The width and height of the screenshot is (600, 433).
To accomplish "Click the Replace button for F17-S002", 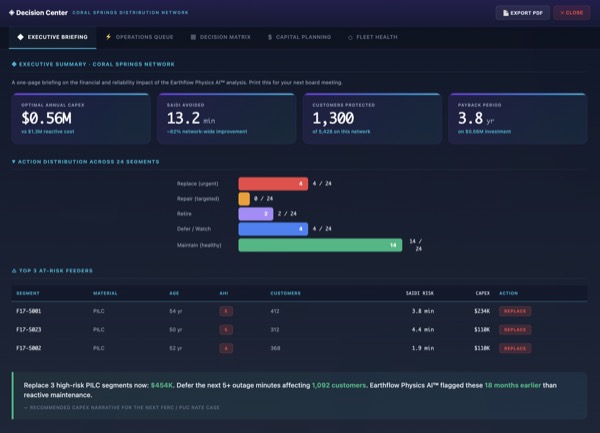I will click(515, 348).
